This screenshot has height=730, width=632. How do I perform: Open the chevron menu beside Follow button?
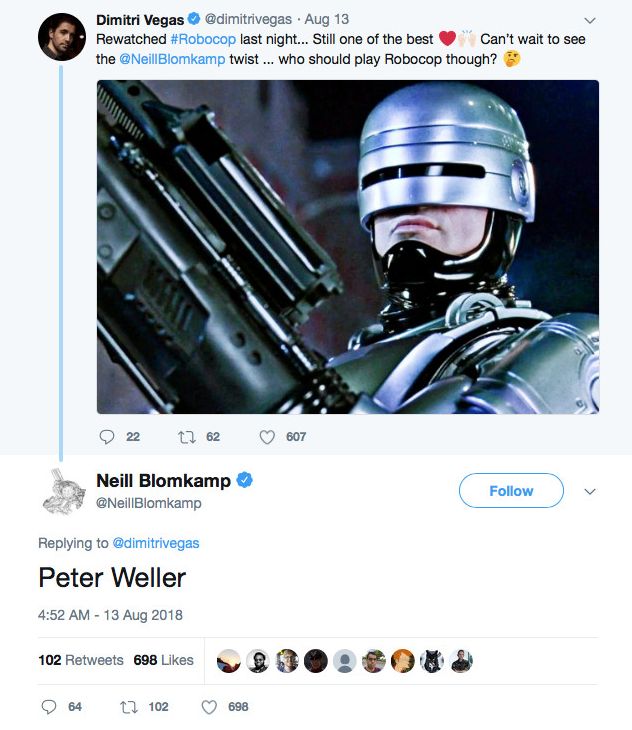coord(590,491)
